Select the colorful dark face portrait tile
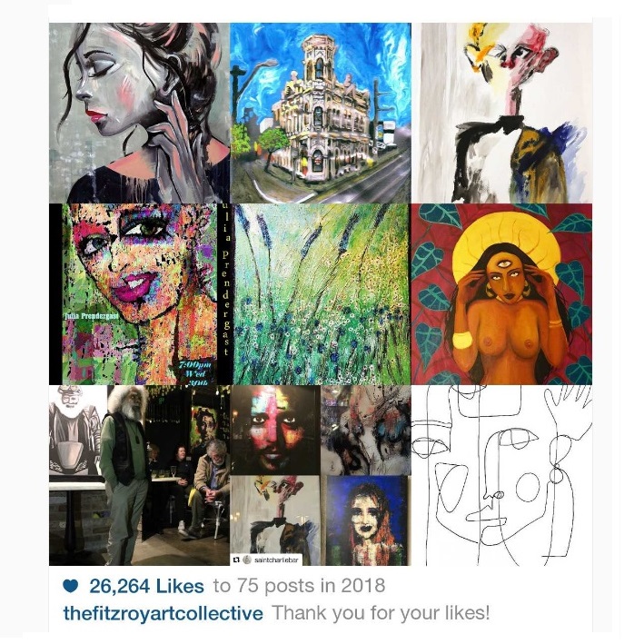Screen dimensions: 644x644 point(275,430)
